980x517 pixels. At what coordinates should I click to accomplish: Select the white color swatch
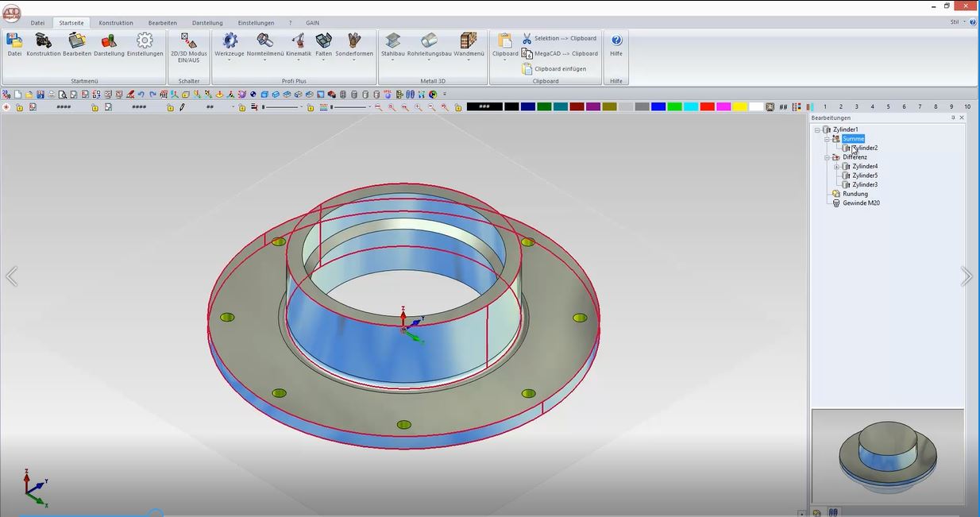click(x=756, y=107)
